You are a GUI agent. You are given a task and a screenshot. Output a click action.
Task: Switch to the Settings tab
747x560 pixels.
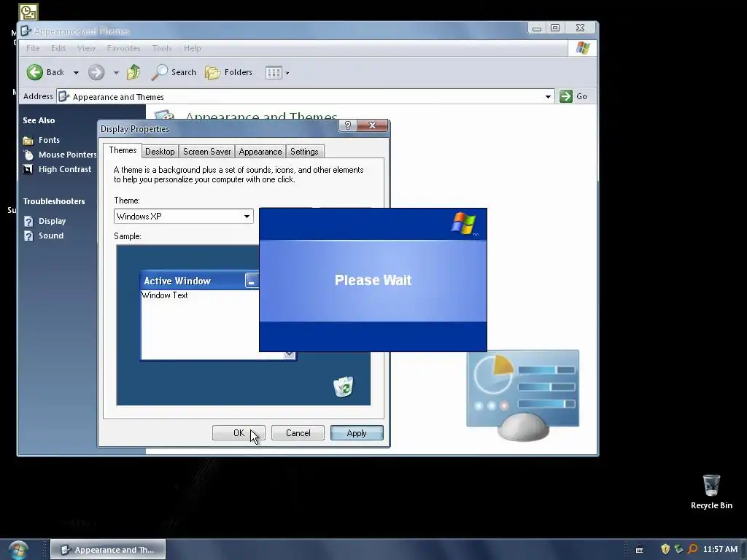(x=304, y=152)
